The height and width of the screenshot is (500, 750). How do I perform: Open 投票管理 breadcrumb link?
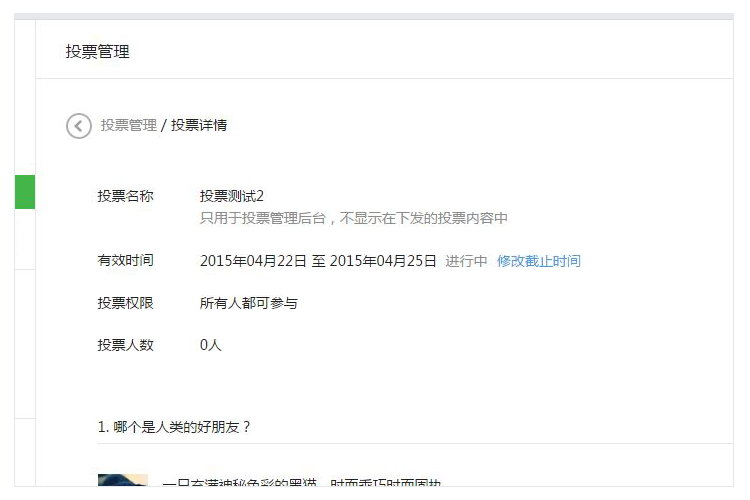coord(128,126)
